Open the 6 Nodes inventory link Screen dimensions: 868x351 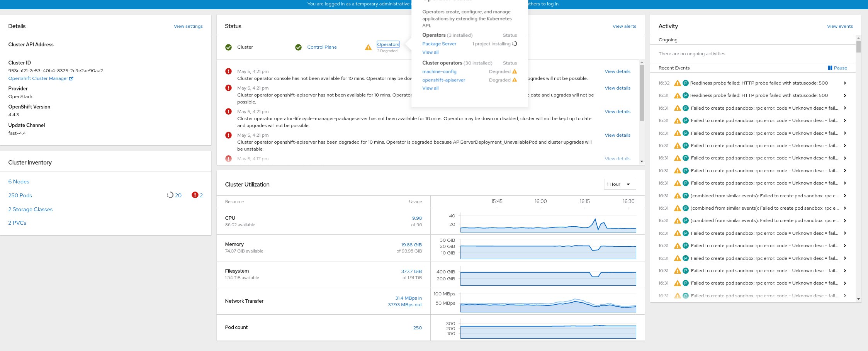(x=19, y=181)
